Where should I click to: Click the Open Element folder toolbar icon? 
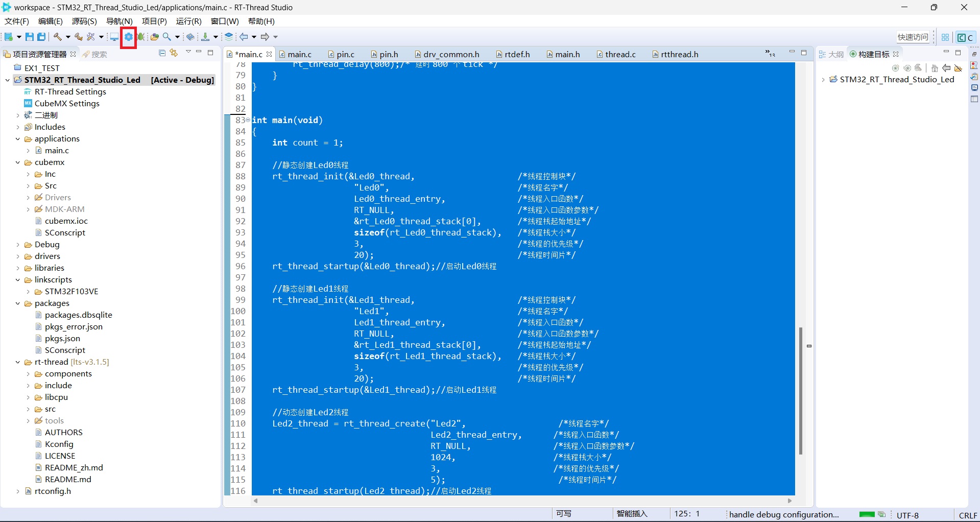154,37
